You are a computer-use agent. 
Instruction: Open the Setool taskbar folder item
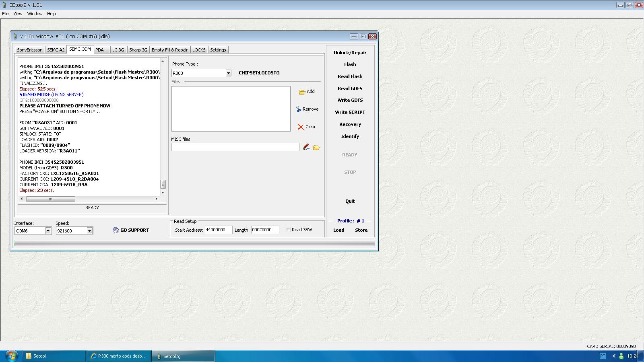click(54, 356)
